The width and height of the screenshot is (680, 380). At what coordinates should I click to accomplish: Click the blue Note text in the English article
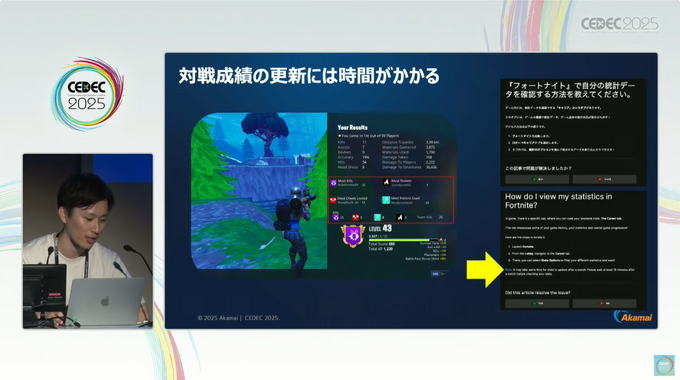click(x=508, y=270)
